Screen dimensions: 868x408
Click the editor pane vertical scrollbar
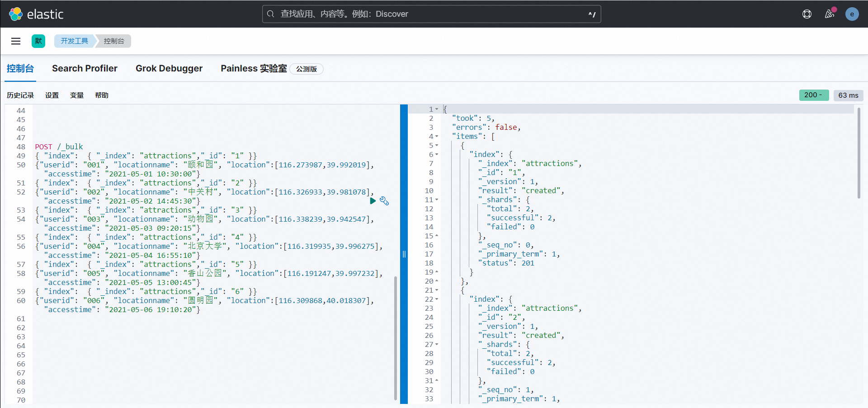point(396,338)
